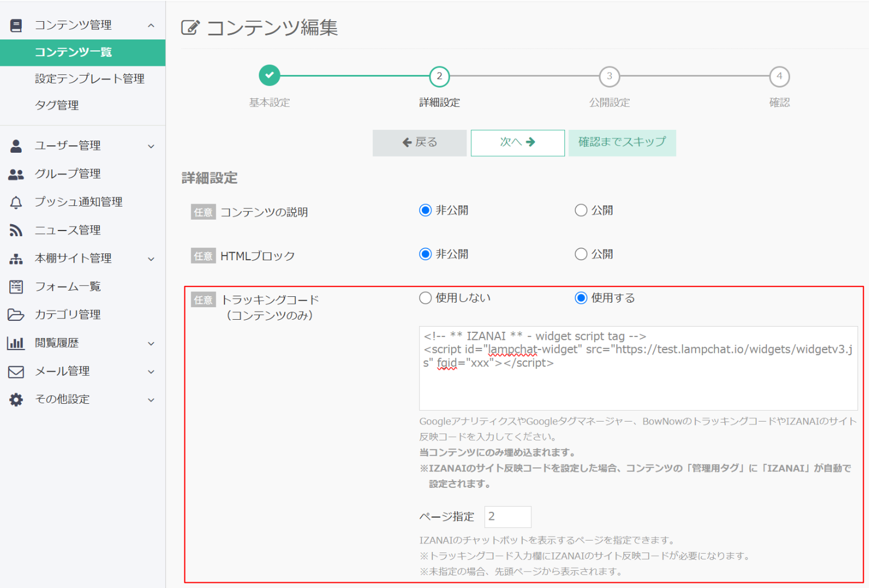Expand the 閲覧履歴 chevron
This screenshot has height=588, width=869.
click(x=151, y=344)
